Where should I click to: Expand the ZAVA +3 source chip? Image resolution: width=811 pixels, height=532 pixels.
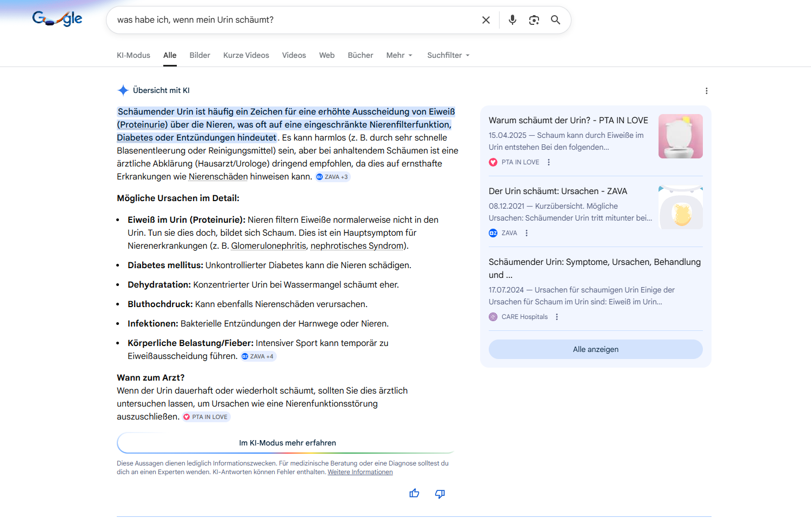tap(333, 177)
